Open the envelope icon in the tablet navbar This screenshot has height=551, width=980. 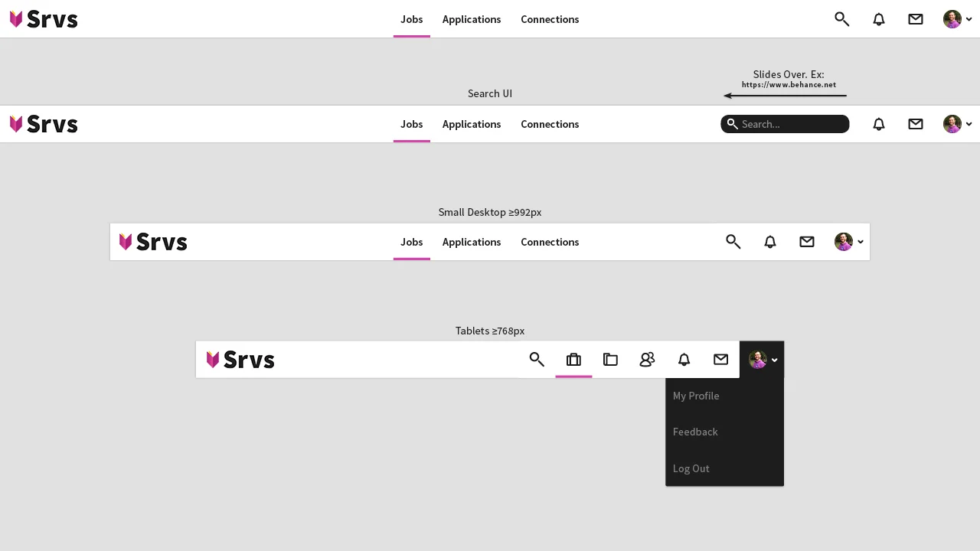tap(720, 360)
